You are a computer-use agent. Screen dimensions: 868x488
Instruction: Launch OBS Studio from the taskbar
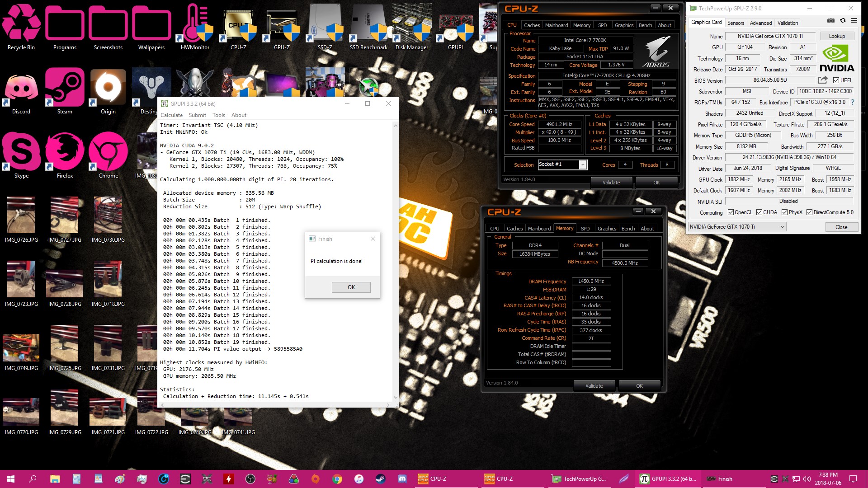250,479
